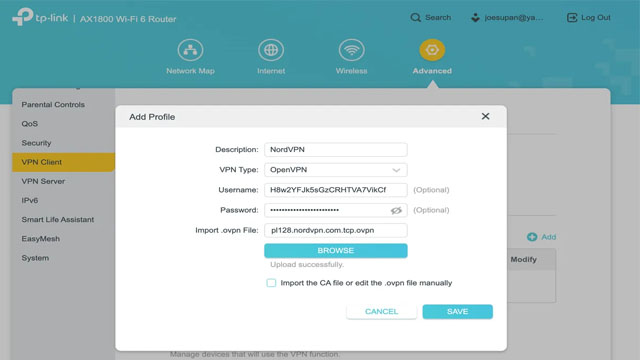Open Parental Controls in sidebar
640x360 pixels.
53,104
